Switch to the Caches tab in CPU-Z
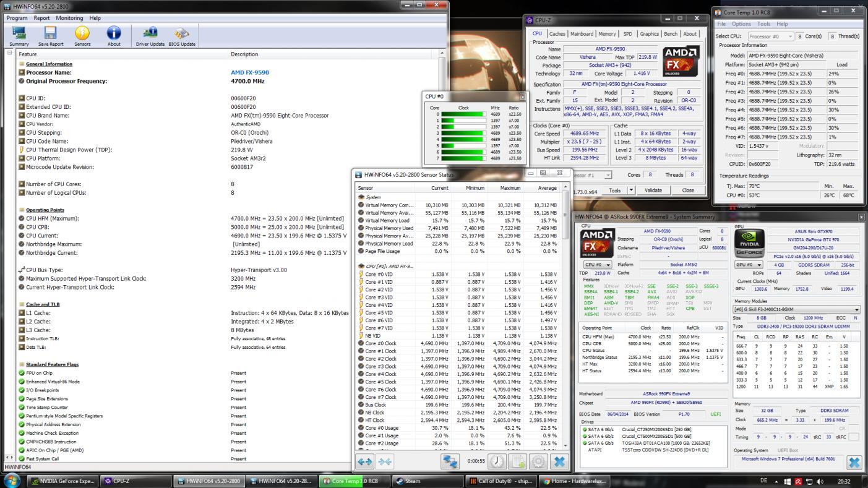 point(557,34)
